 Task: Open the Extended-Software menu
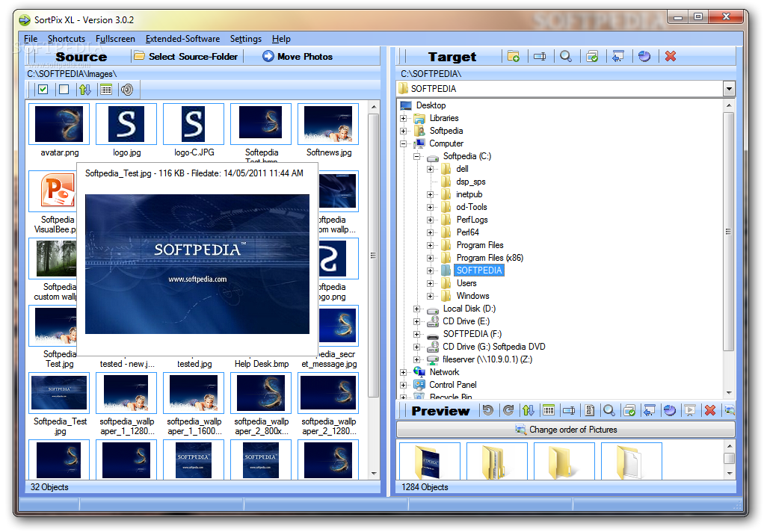(182, 39)
